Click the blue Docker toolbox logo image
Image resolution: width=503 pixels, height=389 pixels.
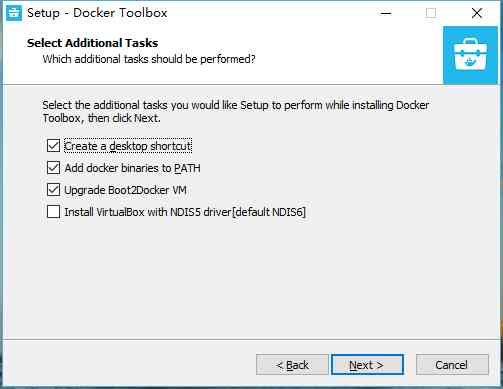coord(470,55)
